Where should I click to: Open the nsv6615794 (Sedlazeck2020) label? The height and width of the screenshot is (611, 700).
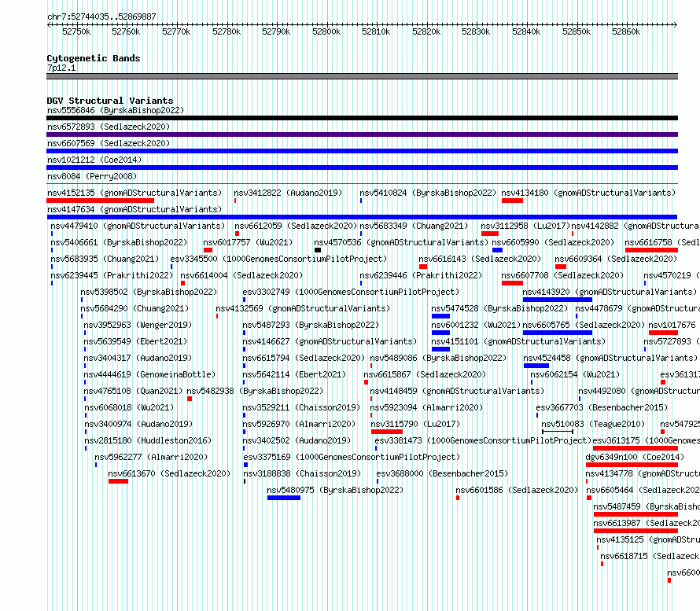click(304, 358)
